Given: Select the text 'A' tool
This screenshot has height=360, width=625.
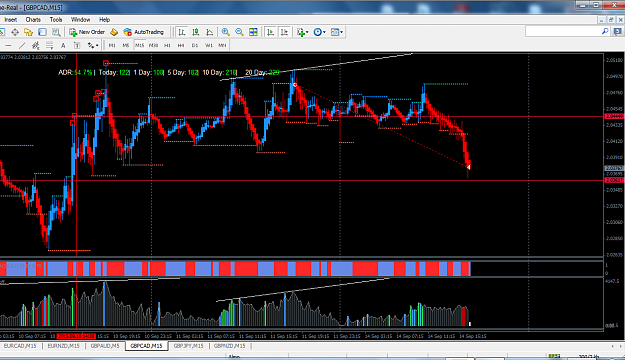Looking at the screenshot, I should tap(63, 45).
